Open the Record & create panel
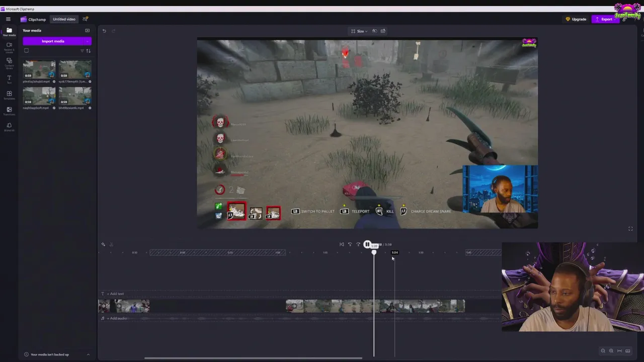The height and width of the screenshot is (362, 644). [x=9, y=47]
